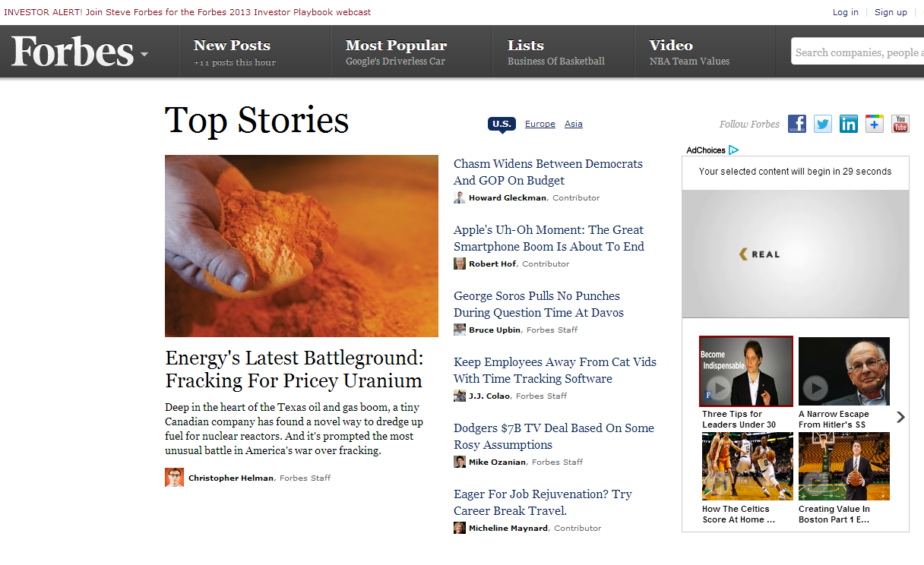Click Micheline Maynard's author avatar
Screen dimensions: 924x565
pos(460,528)
